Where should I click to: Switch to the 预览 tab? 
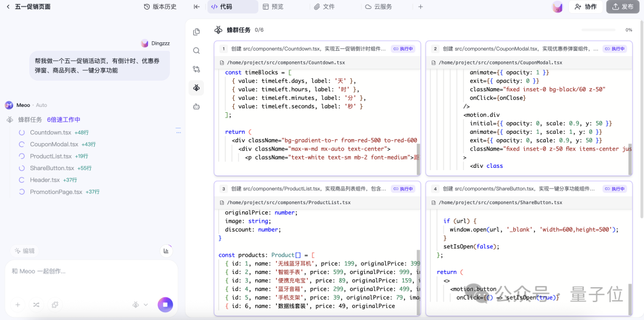[x=273, y=7]
